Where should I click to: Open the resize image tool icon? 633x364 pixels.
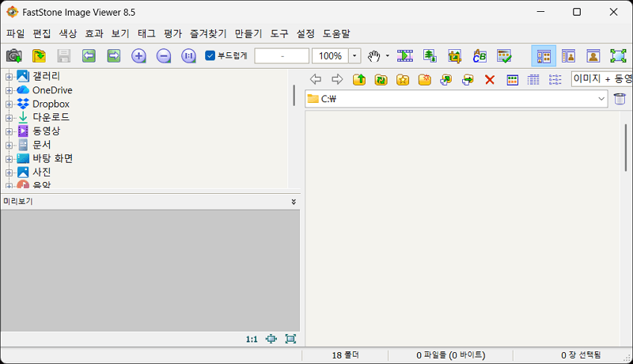tap(430, 55)
